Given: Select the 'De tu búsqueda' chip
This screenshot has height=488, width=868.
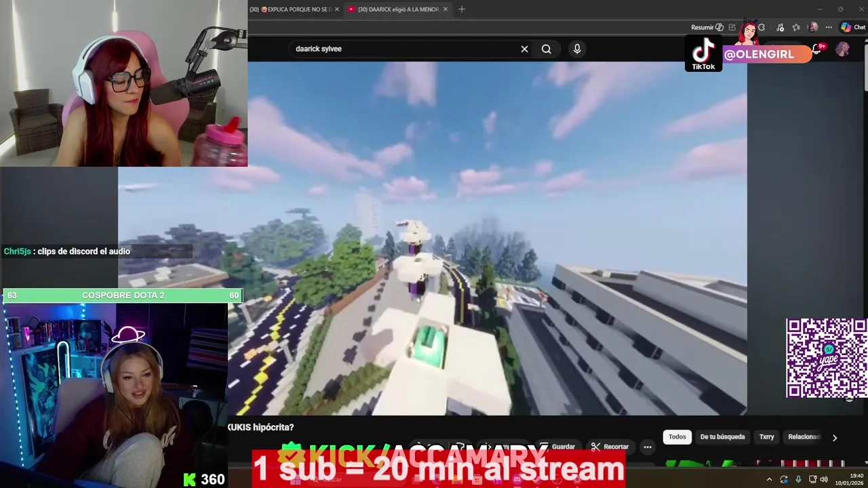Looking at the screenshot, I should (722, 437).
